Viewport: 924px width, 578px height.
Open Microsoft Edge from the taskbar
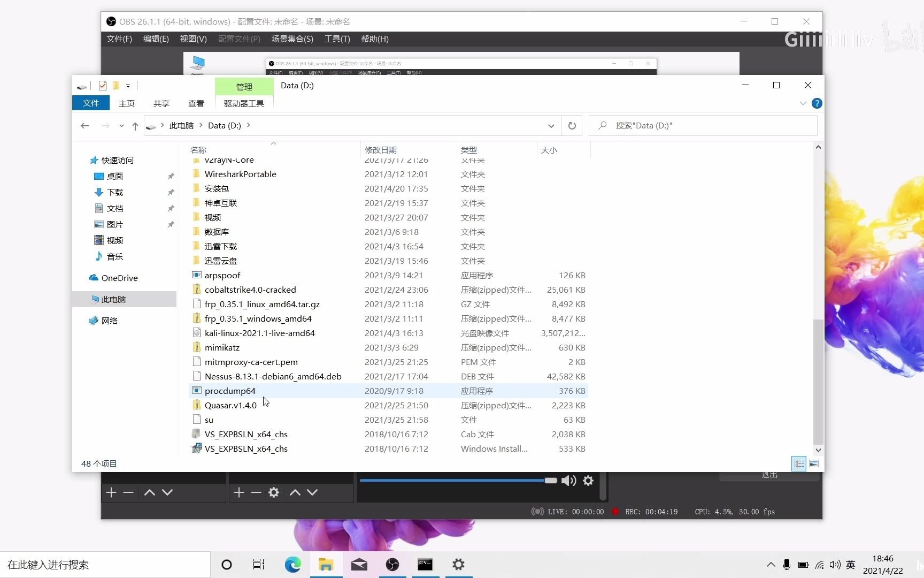(x=292, y=565)
